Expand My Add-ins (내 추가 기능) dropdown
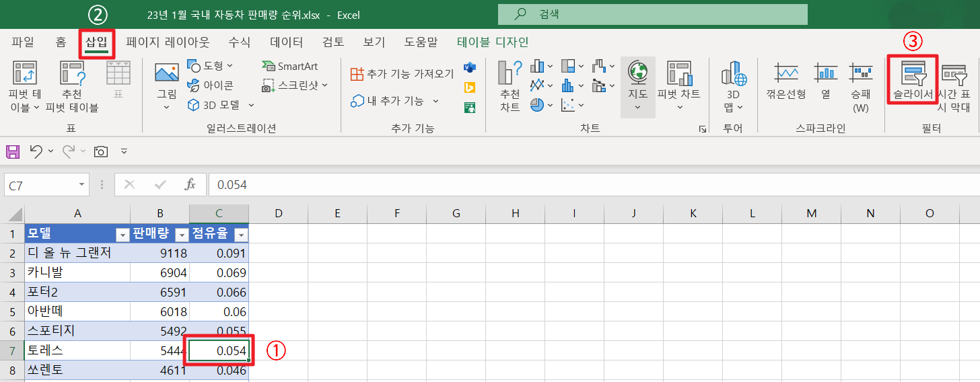This screenshot has width=980, height=382. point(435,101)
